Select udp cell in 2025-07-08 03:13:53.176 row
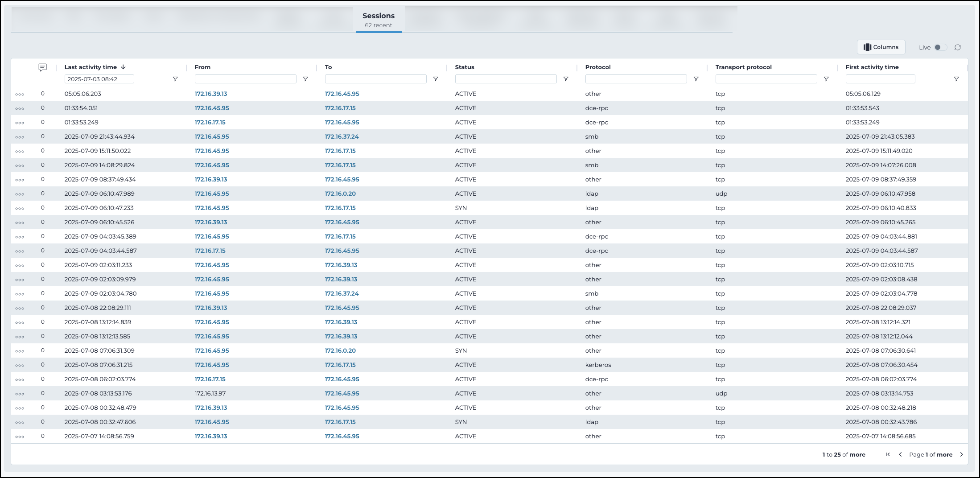980x478 pixels. [x=721, y=394]
